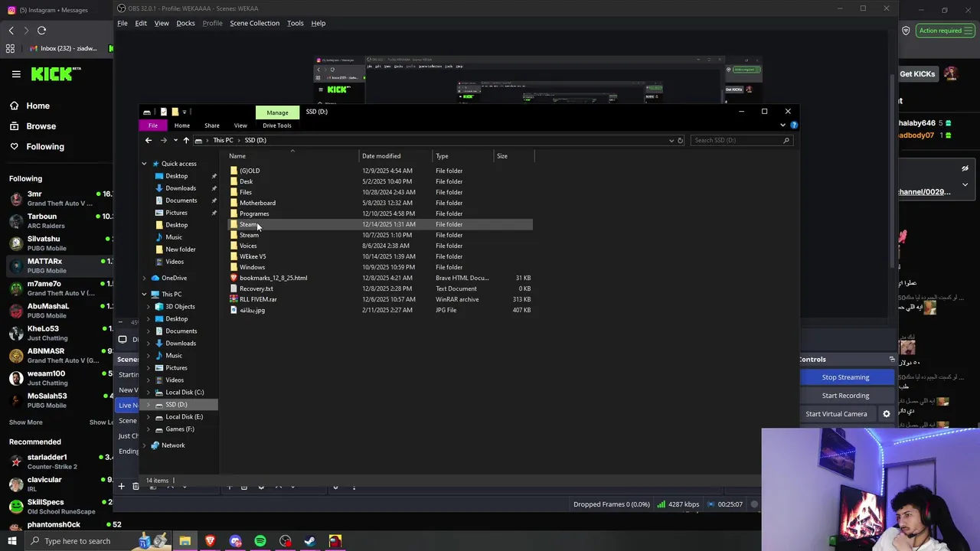Go to Kick Browse
The height and width of the screenshot is (551, 980).
[x=33, y=126]
